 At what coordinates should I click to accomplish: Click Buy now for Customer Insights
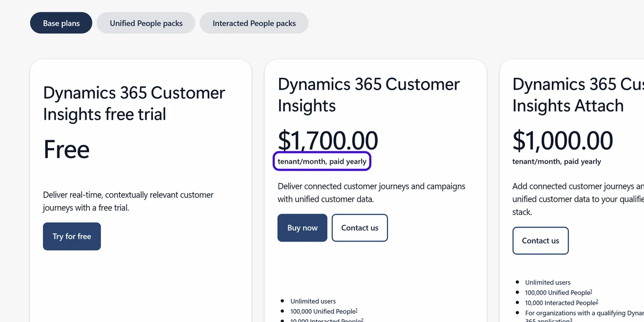click(x=302, y=228)
